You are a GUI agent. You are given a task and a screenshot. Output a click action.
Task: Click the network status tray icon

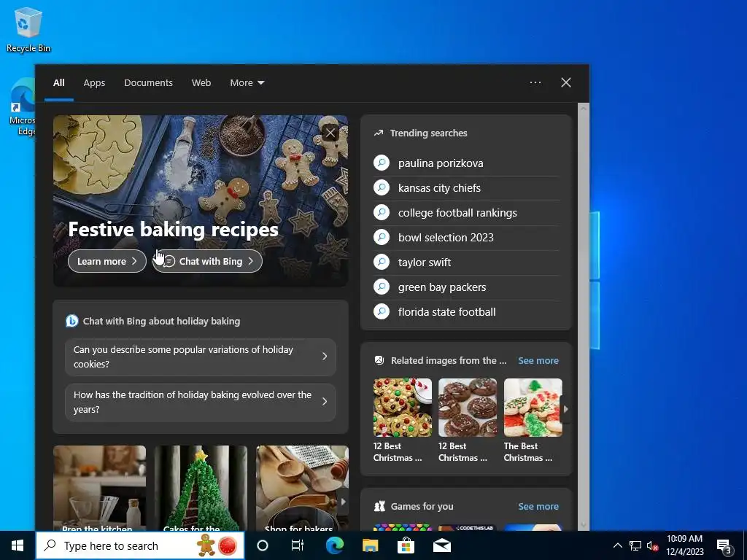pos(635,545)
